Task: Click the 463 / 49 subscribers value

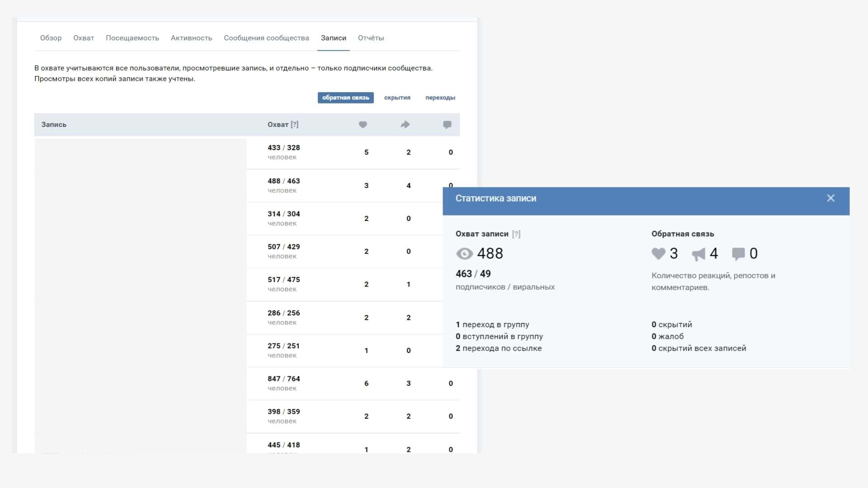Action: click(x=473, y=274)
